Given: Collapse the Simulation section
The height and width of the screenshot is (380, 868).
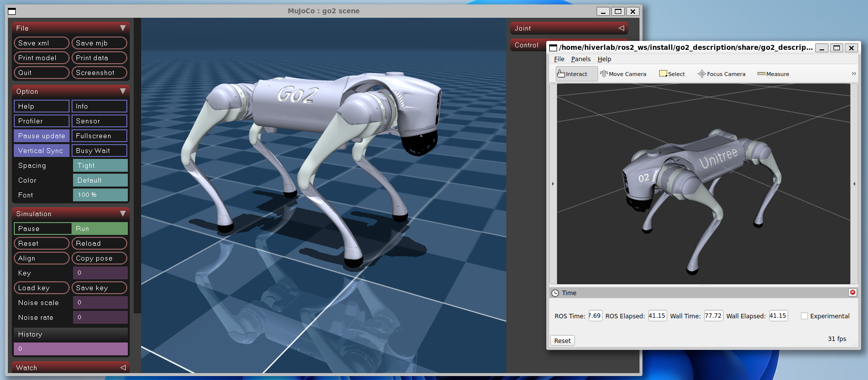Looking at the screenshot, I should [x=71, y=214].
